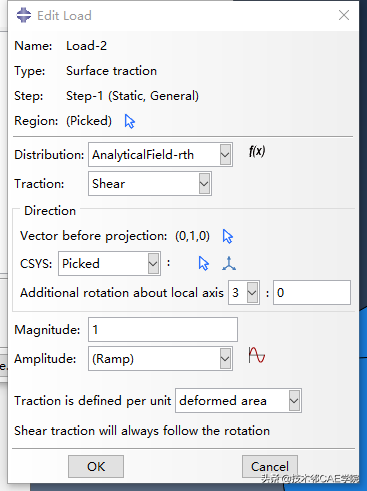
Task: Click vector before projection picker arrow
Action: coord(227,236)
